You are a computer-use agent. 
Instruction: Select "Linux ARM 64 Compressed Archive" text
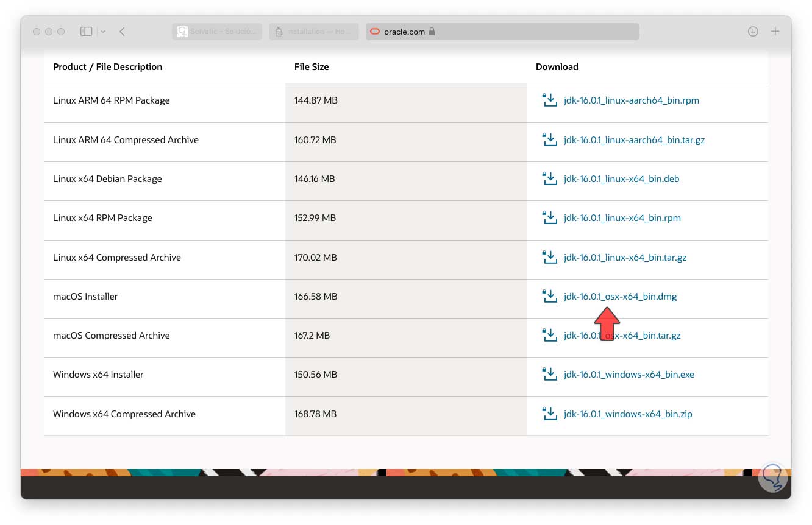pyautogui.click(x=126, y=140)
